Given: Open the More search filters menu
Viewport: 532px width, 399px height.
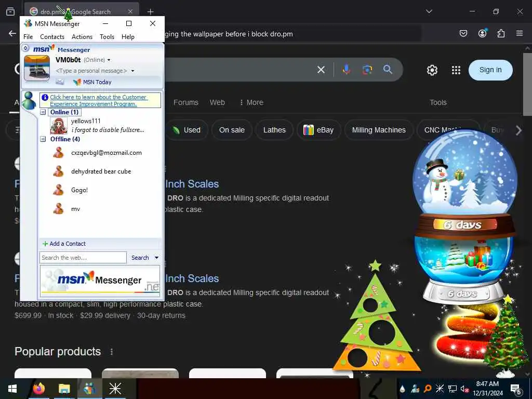Looking at the screenshot, I should 251,102.
